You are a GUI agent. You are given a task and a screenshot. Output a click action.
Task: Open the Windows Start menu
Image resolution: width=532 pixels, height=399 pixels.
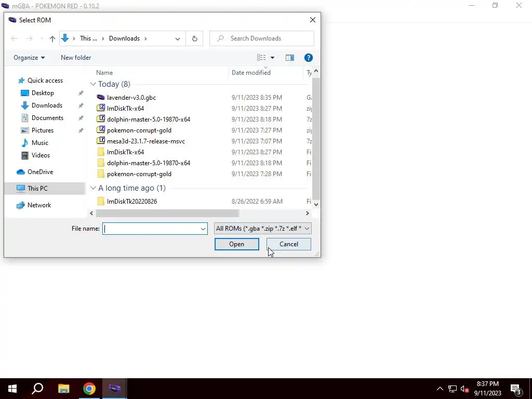(x=12, y=389)
